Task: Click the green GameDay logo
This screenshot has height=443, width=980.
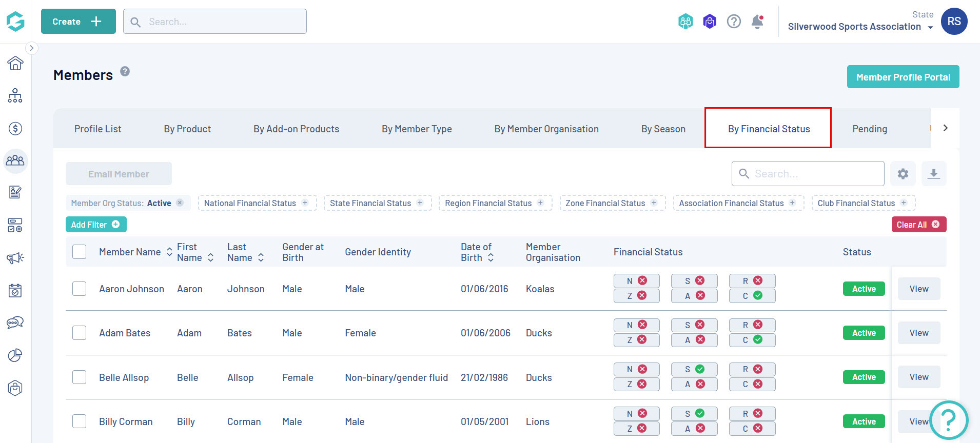Action: point(15,22)
